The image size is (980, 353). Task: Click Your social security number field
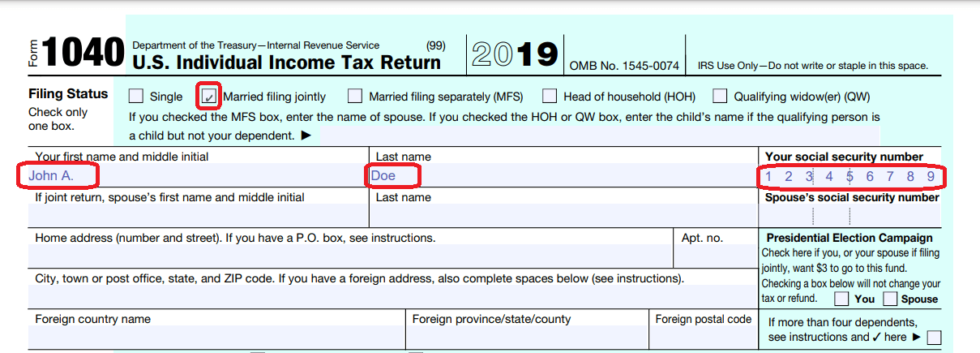849,176
